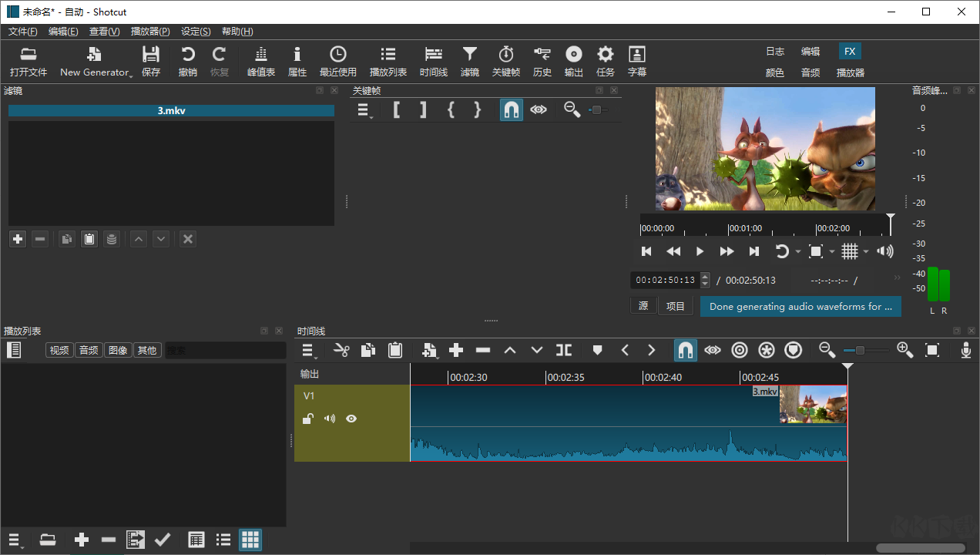Toggle the eye-shaped scrub button in keyframes panel
Viewport: 980px width, 555px height.
(x=539, y=109)
